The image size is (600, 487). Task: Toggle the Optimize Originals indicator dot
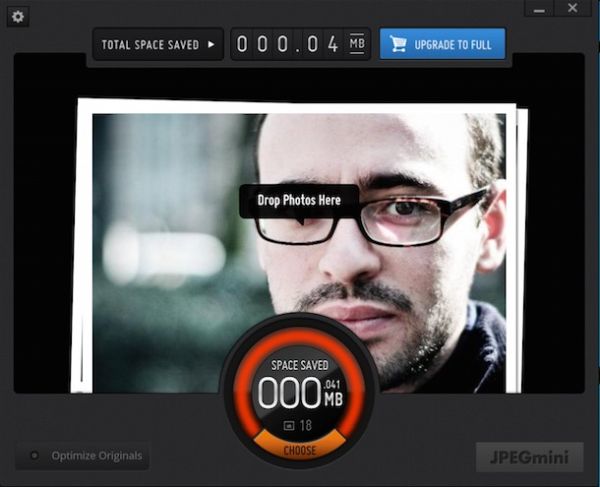point(34,456)
